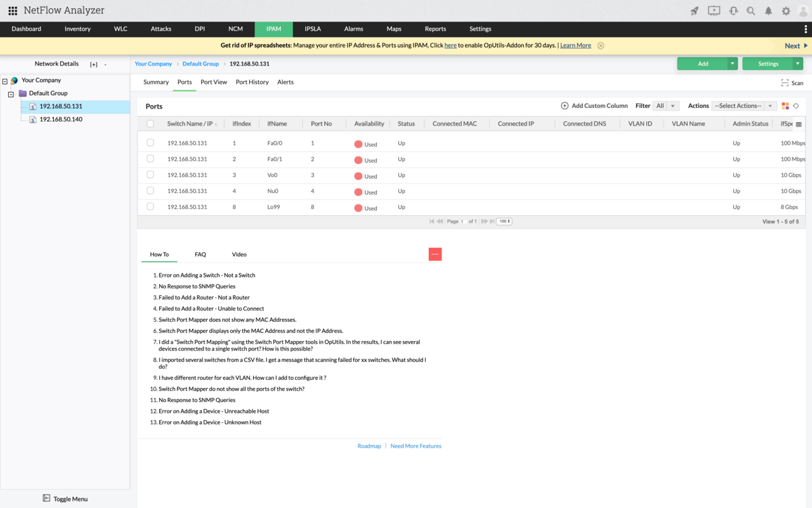Click the green Add button
The width and height of the screenshot is (812, 508).
[703, 63]
